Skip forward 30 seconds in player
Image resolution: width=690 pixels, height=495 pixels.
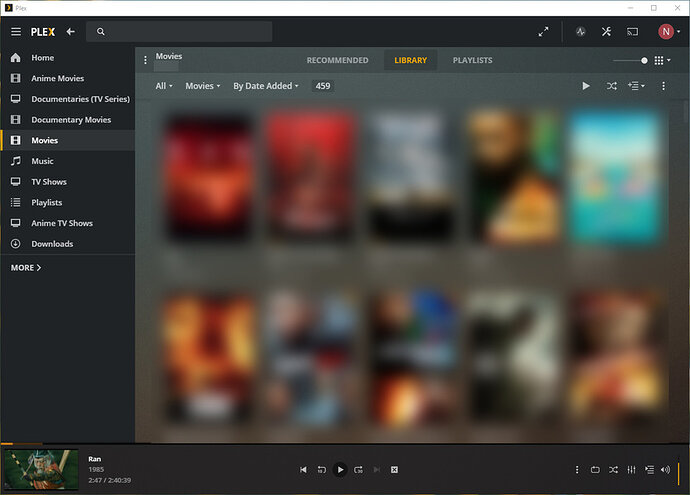point(359,469)
